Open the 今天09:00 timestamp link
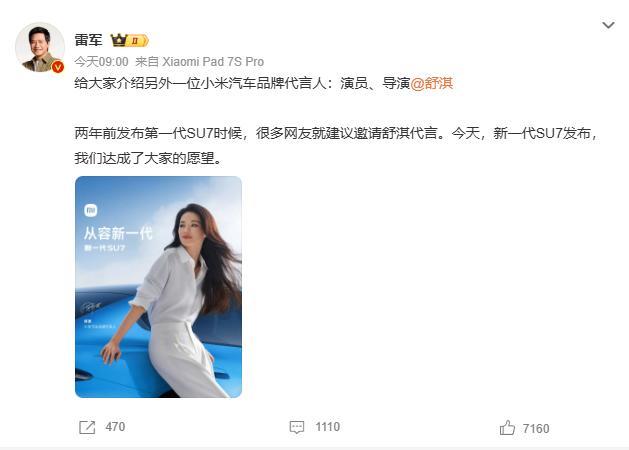This screenshot has width=629, height=450. pyautogui.click(x=101, y=62)
